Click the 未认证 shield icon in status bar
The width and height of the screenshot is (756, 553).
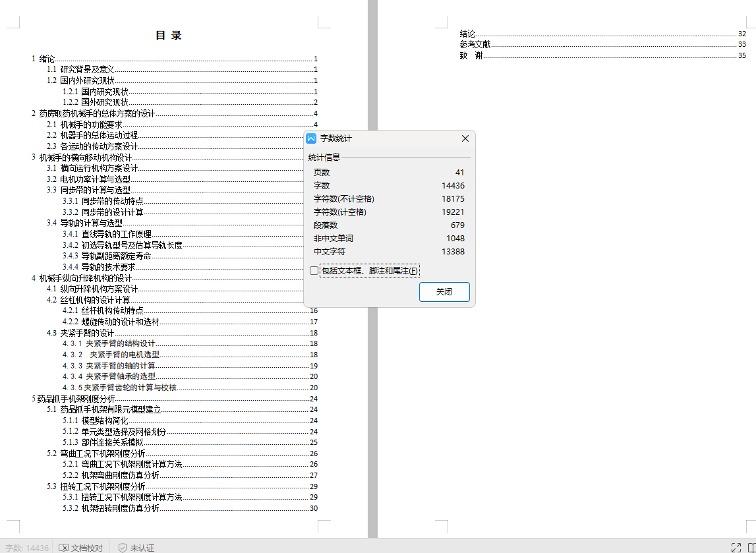(123, 548)
